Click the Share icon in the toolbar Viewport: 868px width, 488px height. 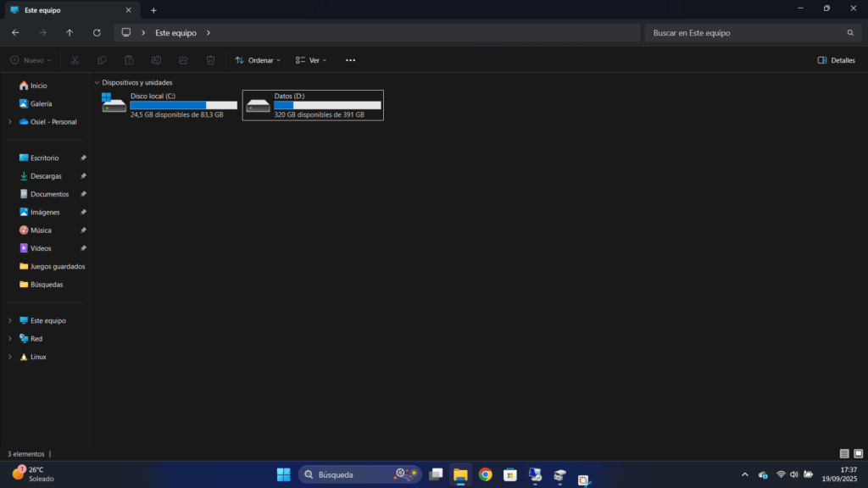click(x=183, y=60)
